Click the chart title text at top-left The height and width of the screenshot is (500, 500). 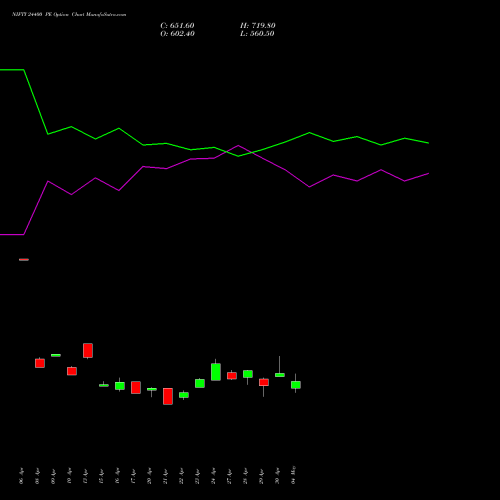coord(69,15)
